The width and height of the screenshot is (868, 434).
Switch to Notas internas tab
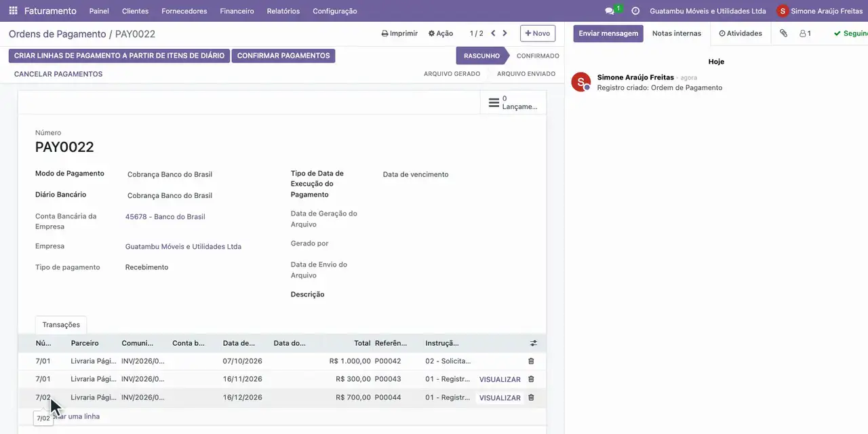tap(677, 33)
